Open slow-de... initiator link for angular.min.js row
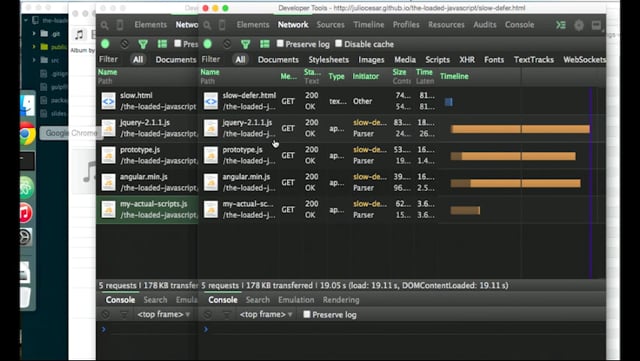Viewport: 640px width, 361px height. coord(370,176)
